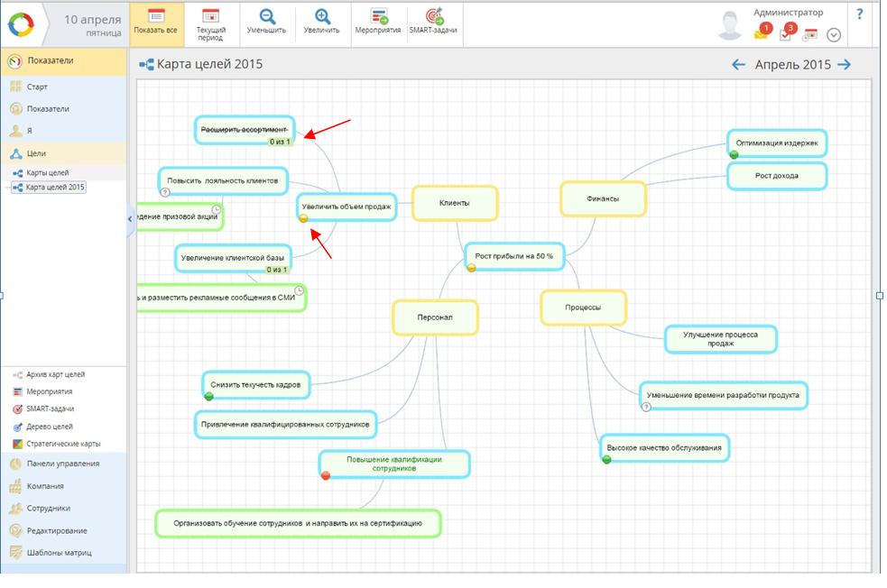Screen dimensions: 887x588
Task: Select 'Карта целей 2015' tree item
Action: point(54,188)
